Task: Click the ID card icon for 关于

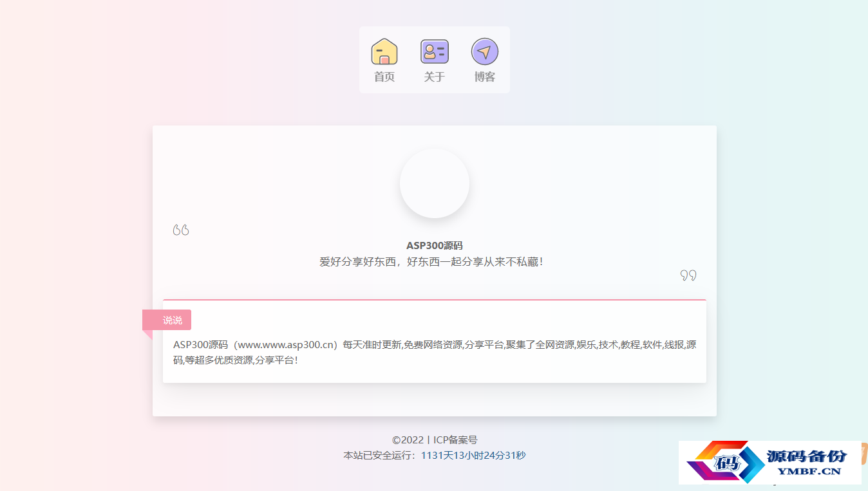Action: point(435,51)
